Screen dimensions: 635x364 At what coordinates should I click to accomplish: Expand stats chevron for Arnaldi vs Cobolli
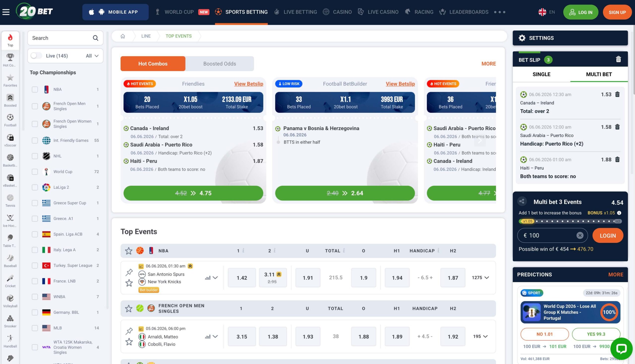(215, 336)
